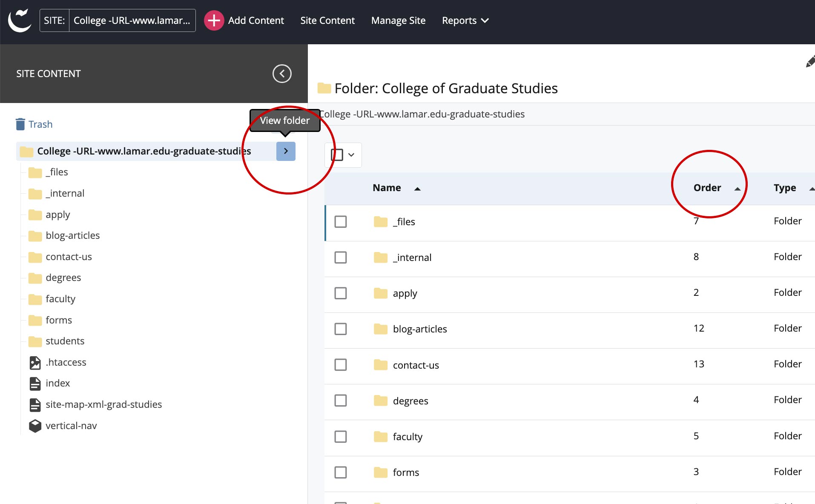Viewport: 815px width, 504px height.
Task: Click the pencil edit icon
Action: pyautogui.click(x=809, y=62)
